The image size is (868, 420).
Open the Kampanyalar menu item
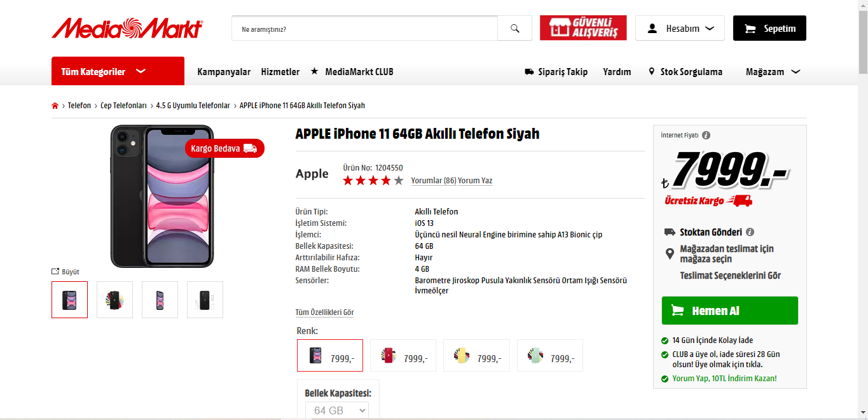[224, 72]
